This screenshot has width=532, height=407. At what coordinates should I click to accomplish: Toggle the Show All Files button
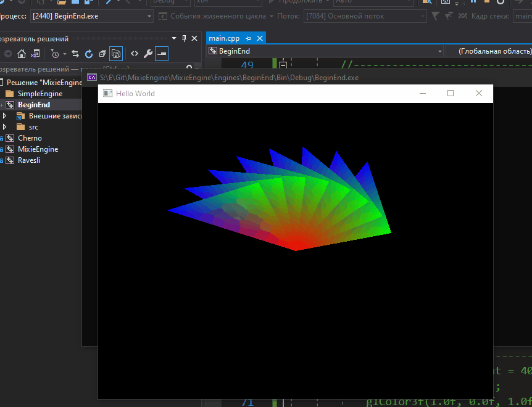[116, 54]
